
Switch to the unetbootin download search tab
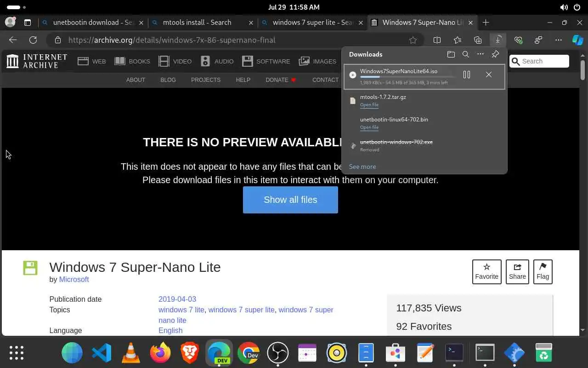pos(93,22)
